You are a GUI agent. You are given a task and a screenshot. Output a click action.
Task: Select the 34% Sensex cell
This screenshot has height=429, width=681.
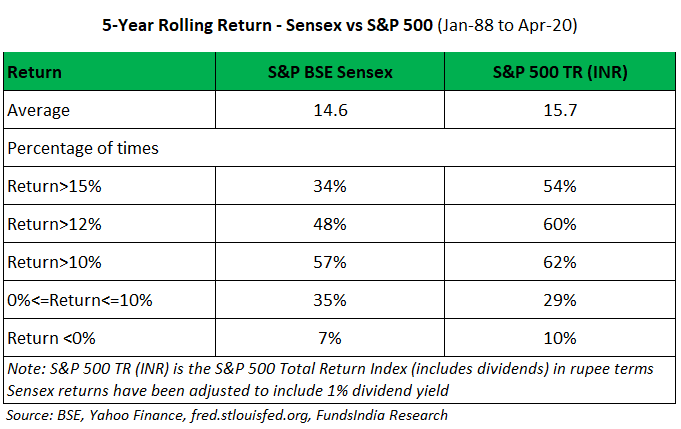click(330, 186)
